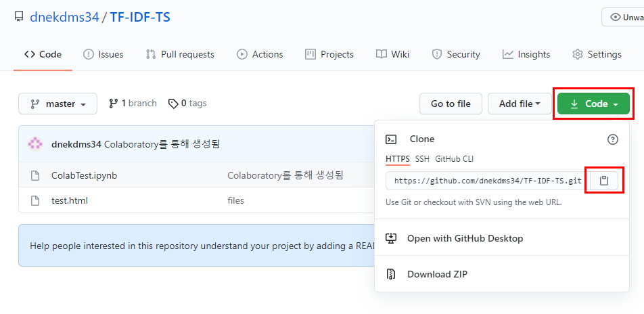Expand the master branch dropdown
644x314 pixels.
[x=58, y=104]
